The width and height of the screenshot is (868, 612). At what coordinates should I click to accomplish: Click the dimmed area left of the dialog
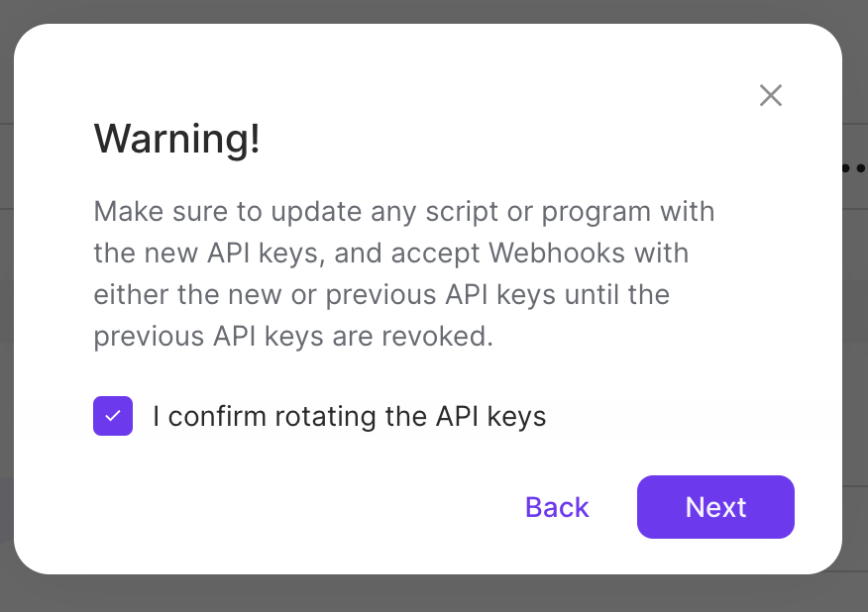pyautogui.click(x=6, y=297)
